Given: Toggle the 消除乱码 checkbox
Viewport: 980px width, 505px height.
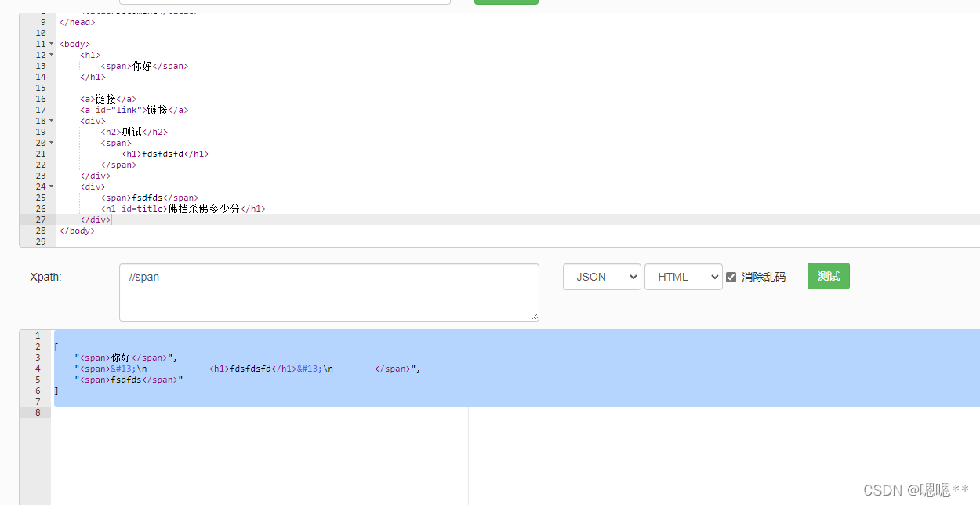Looking at the screenshot, I should click(x=731, y=277).
